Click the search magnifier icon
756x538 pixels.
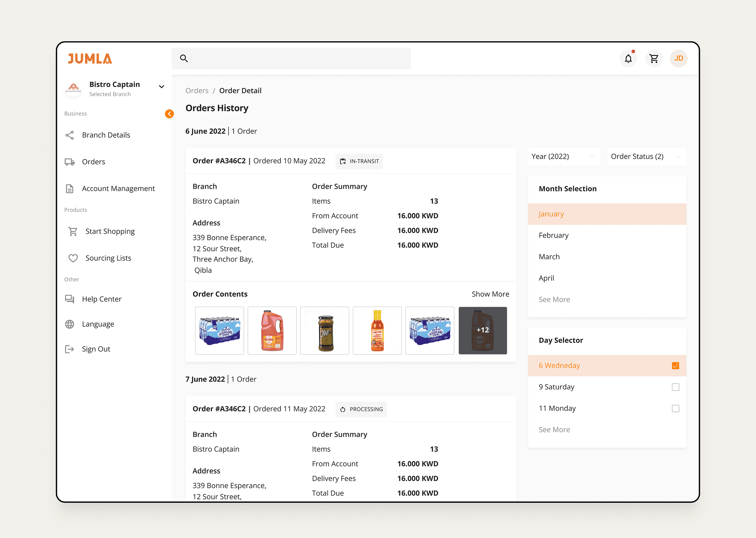pos(184,59)
